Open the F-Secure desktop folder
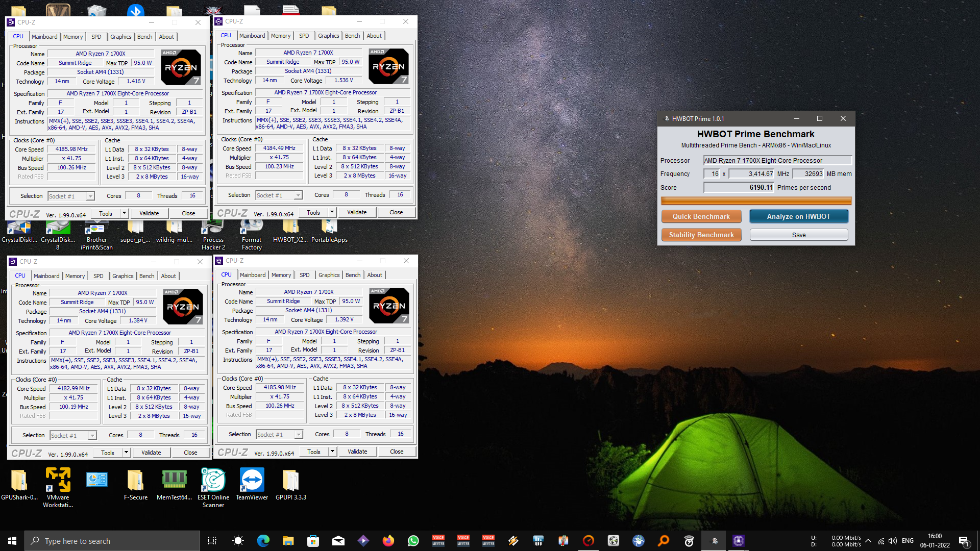The height and width of the screenshot is (551, 980). point(135,484)
